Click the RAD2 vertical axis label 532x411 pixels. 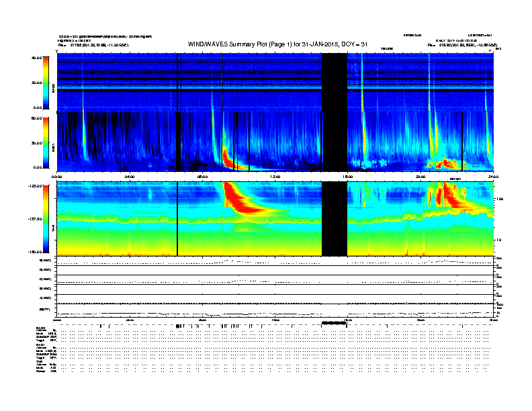(x=53, y=88)
